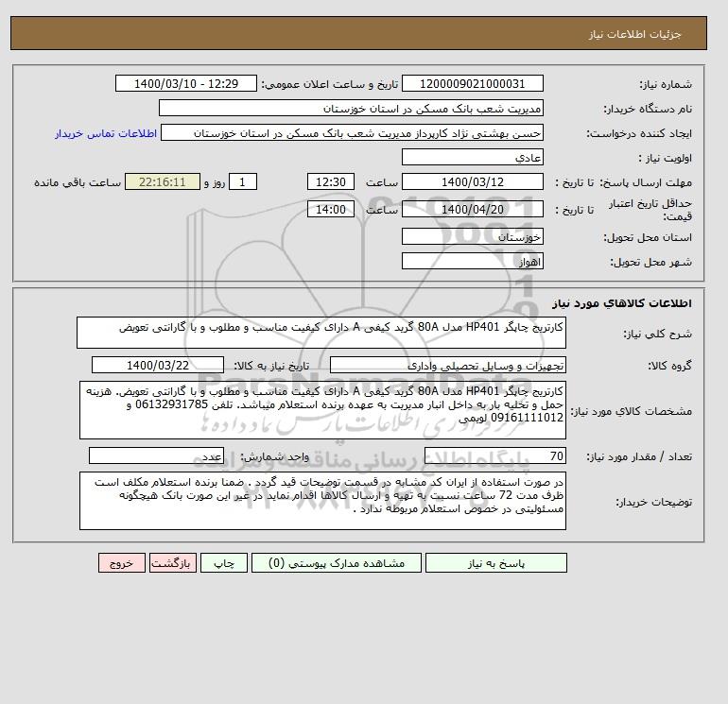Click the اطلاعات کالاهای مورد نیاز section heading

(622, 303)
